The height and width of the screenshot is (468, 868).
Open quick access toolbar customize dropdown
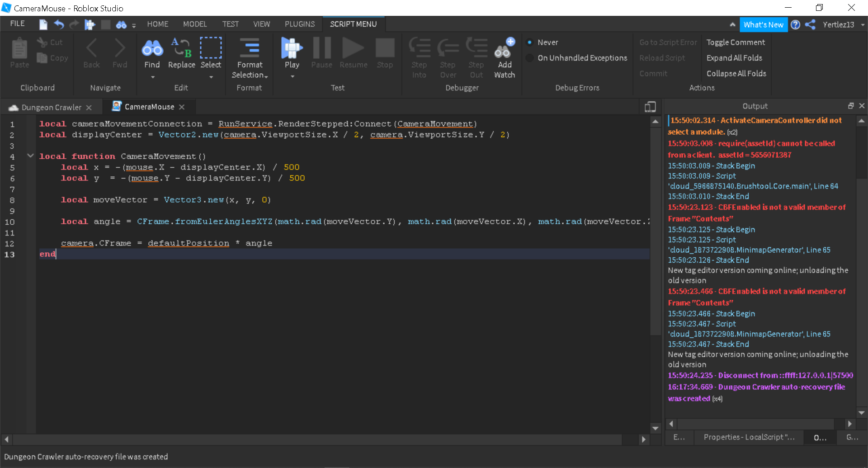(x=134, y=26)
